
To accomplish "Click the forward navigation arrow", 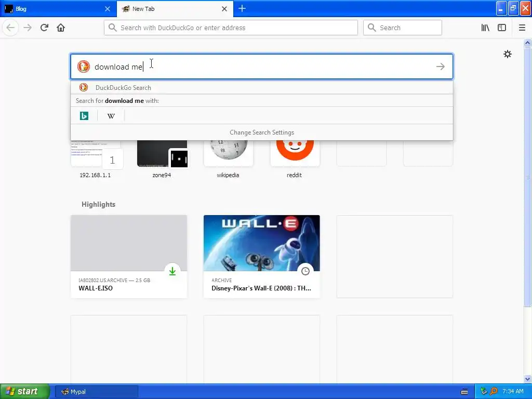I will (x=28, y=28).
